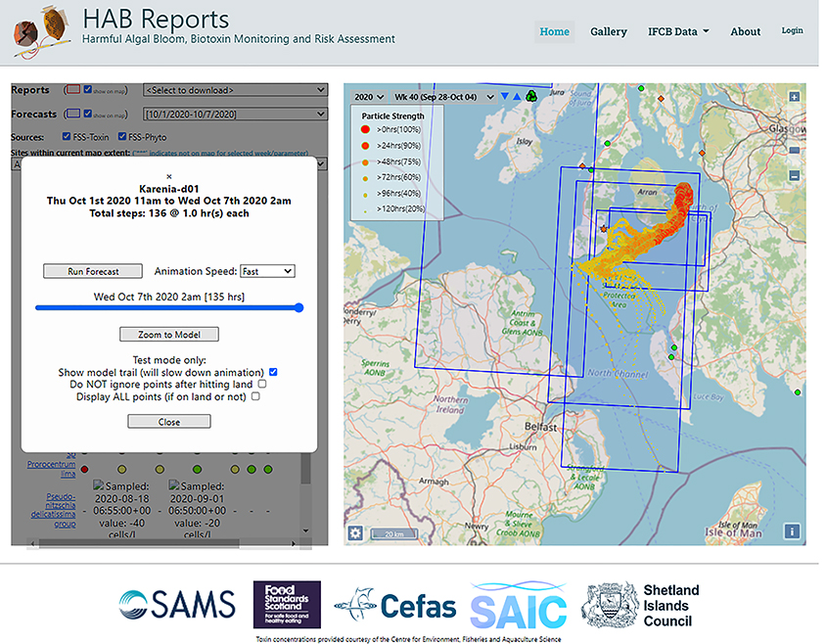Screen dimensions: 826x644
Task: Click the info 'i' icon at map bottom-right
Action: coord(791,530)
